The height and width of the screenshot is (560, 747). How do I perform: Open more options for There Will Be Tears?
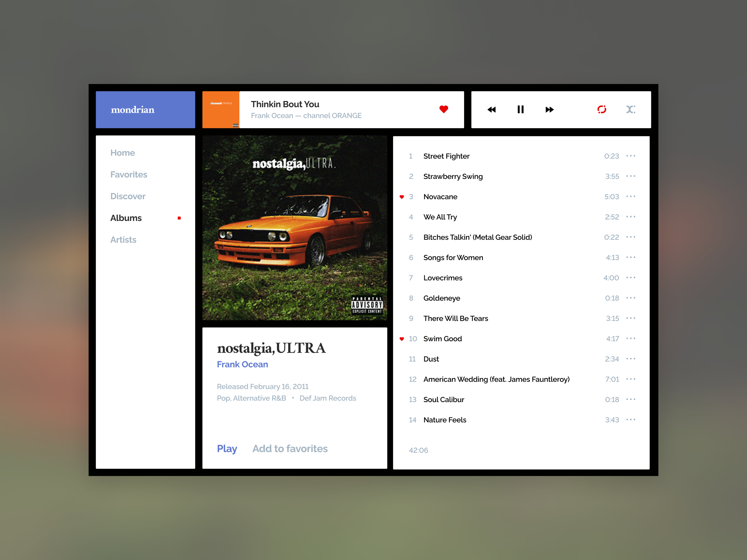631,318
